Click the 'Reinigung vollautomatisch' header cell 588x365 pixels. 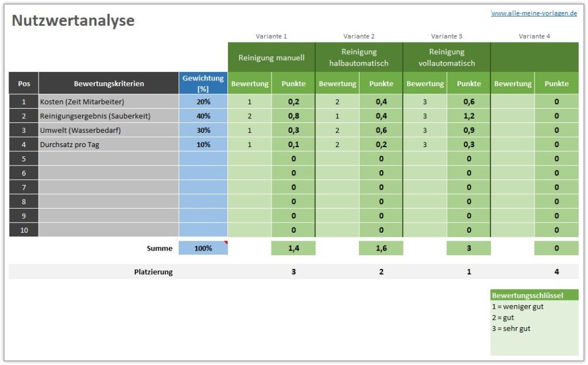point(446,57)
